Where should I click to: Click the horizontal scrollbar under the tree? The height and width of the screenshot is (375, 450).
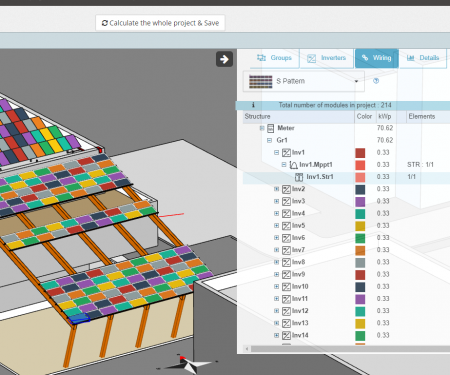pos(347,349)
